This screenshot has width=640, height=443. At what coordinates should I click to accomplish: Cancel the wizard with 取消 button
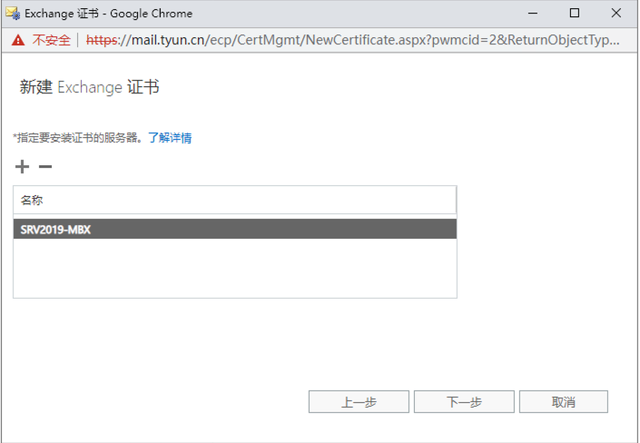[564, 402]
